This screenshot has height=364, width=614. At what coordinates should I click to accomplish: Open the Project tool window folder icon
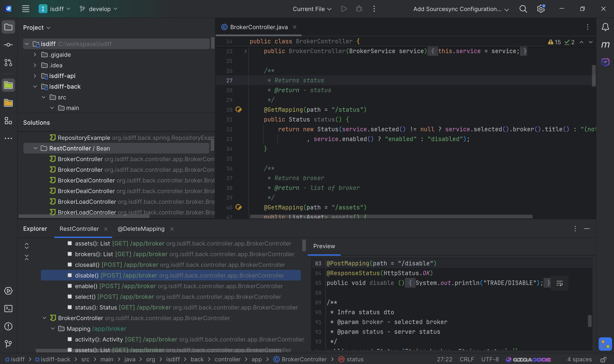click(8, 27)
